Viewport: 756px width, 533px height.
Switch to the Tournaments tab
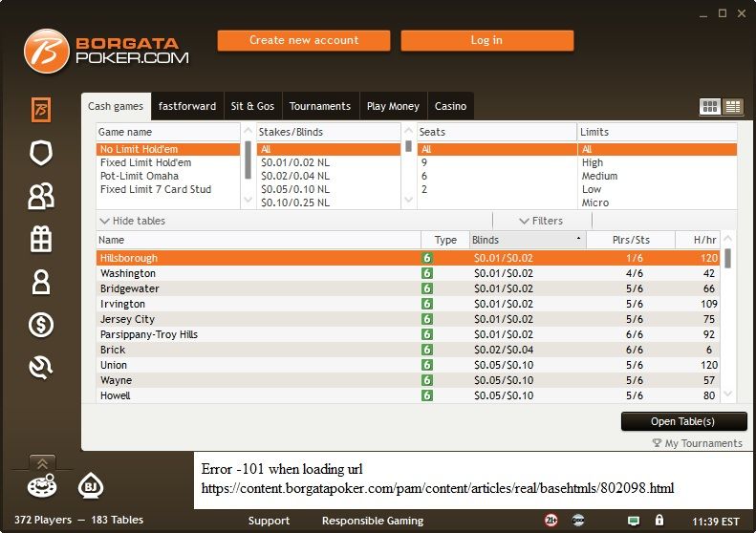point(320,106)
